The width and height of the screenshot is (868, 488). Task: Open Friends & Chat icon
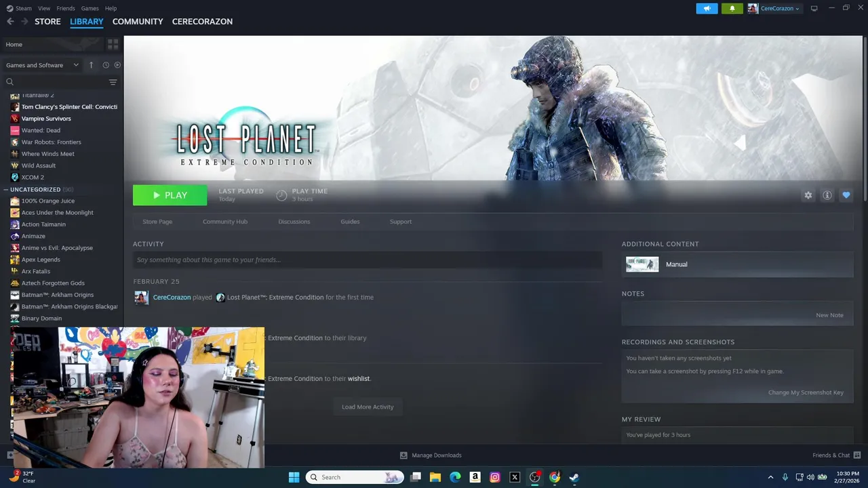click(x=856, y=455)
